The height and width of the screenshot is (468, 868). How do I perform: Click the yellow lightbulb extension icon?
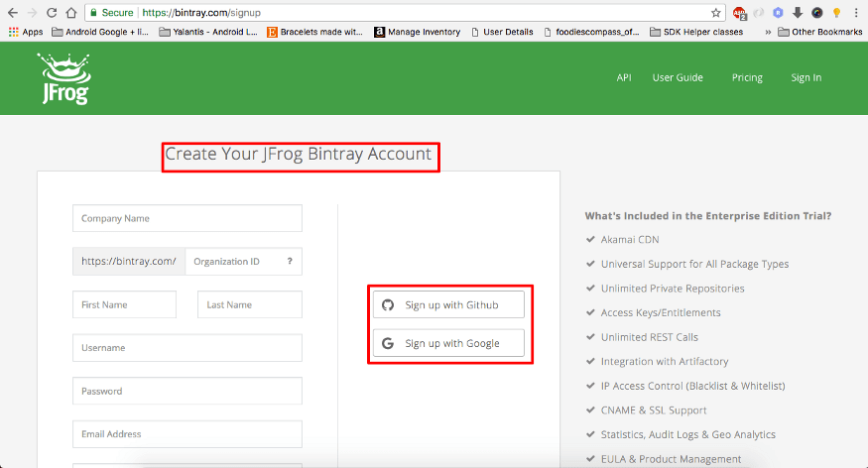pyautogui.click(x=836, y=13)
